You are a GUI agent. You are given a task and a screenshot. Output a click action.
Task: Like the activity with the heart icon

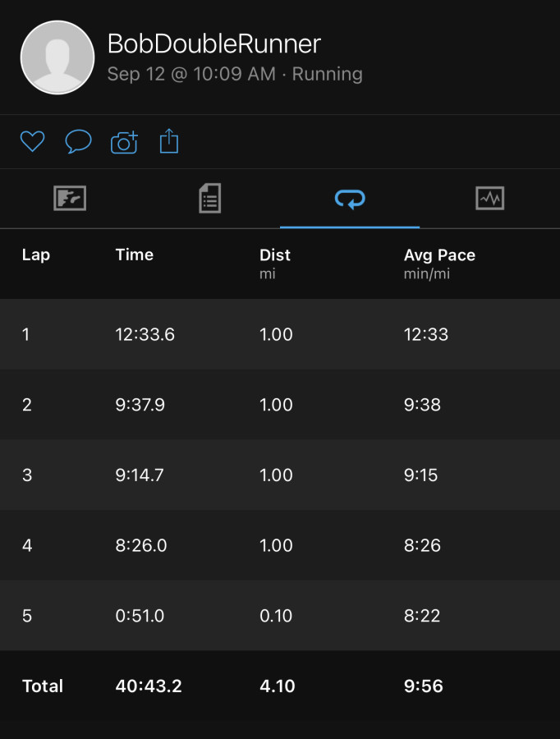coord(33,141)
